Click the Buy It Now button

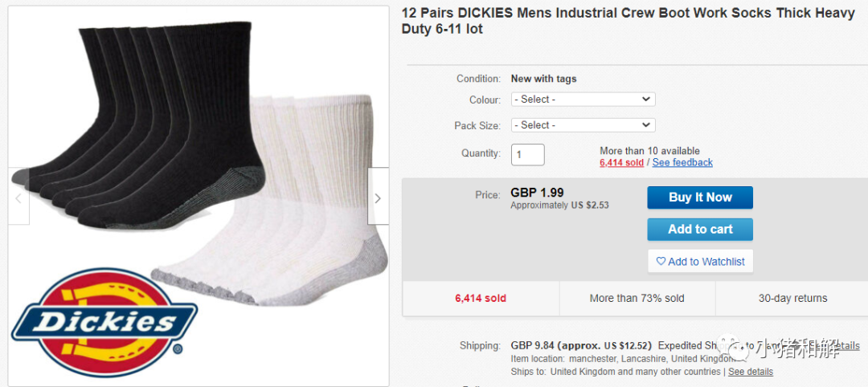[x=700, y=198]
